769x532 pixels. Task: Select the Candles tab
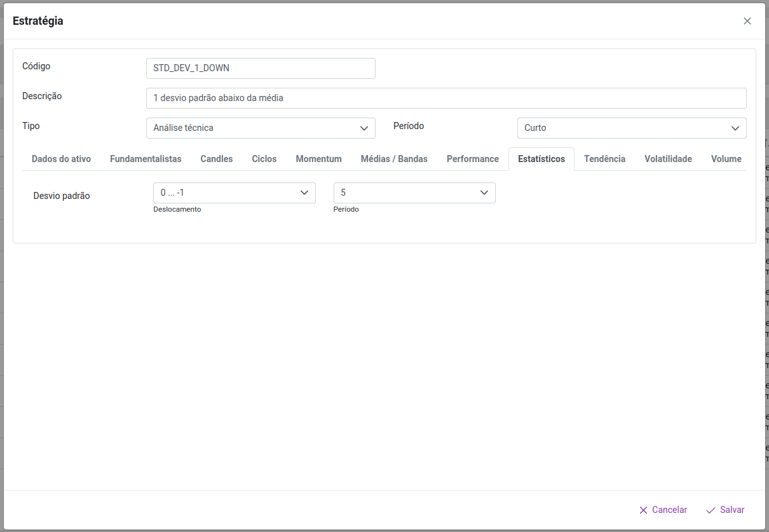[217, 159]
